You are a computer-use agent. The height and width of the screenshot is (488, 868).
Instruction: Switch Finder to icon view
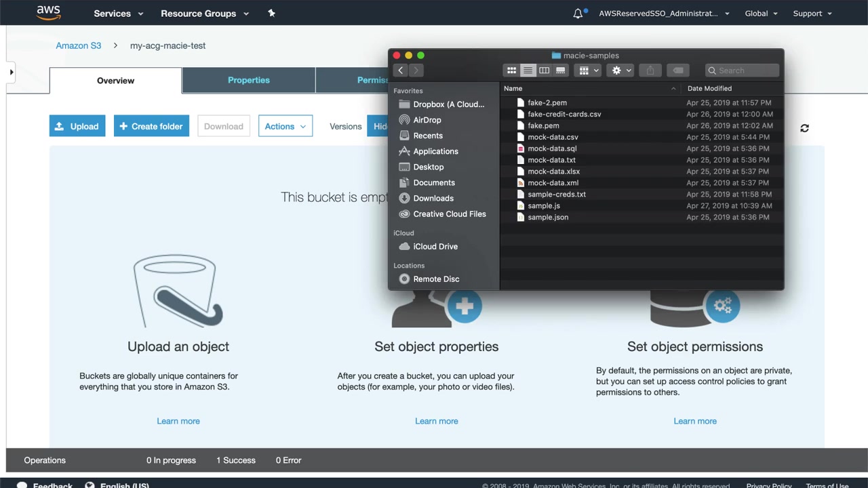[511, 70]
